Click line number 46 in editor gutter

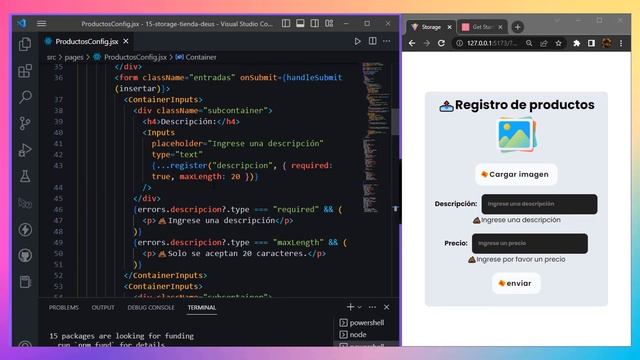(x=58, y=209)
